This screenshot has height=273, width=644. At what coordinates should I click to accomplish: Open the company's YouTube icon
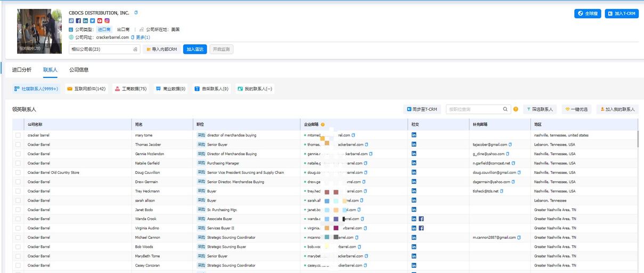click(100, 21)
